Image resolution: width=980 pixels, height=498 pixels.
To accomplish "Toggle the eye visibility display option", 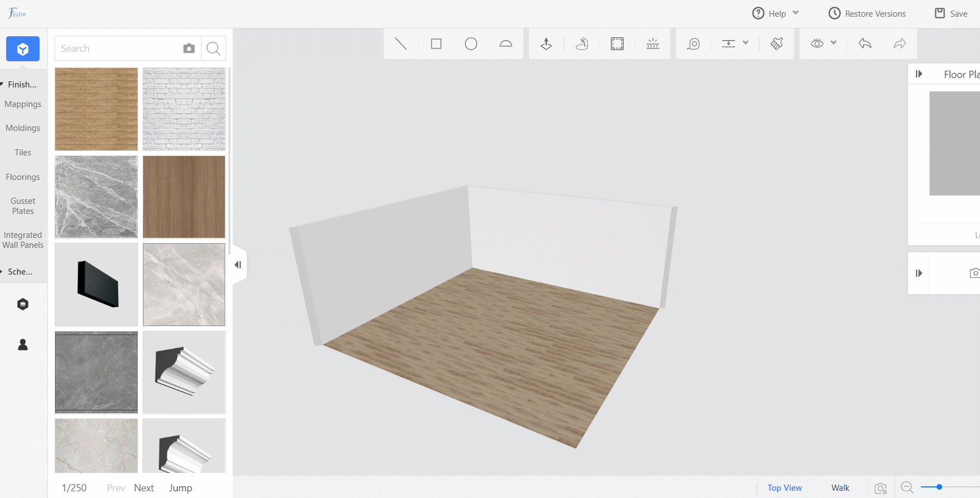I will click(x=817, y=43).
